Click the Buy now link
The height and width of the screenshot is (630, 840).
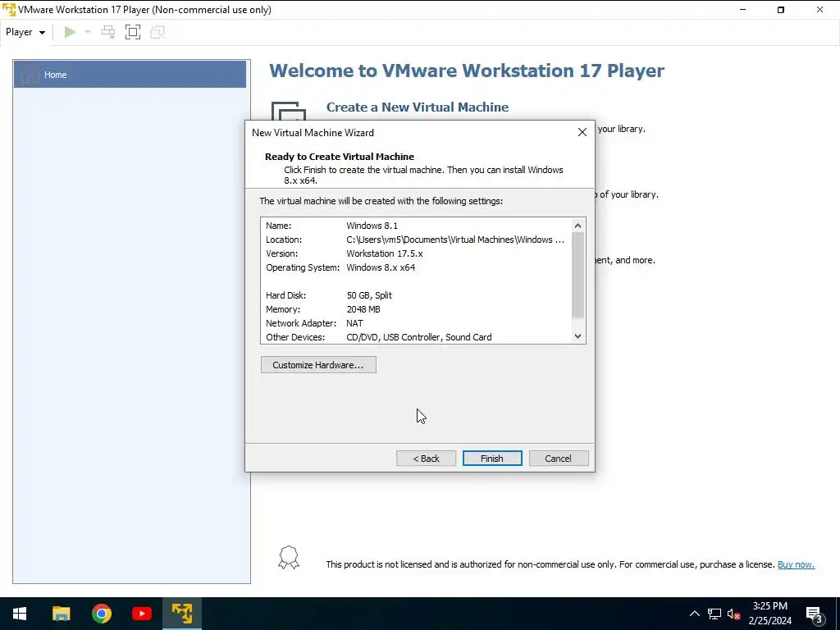(796, 564)
